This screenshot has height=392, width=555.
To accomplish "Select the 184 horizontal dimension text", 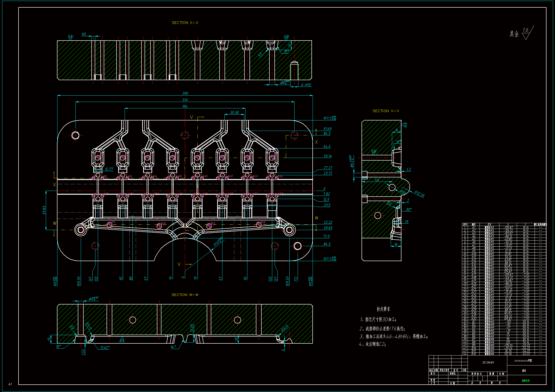I will (x=185, y=106).
